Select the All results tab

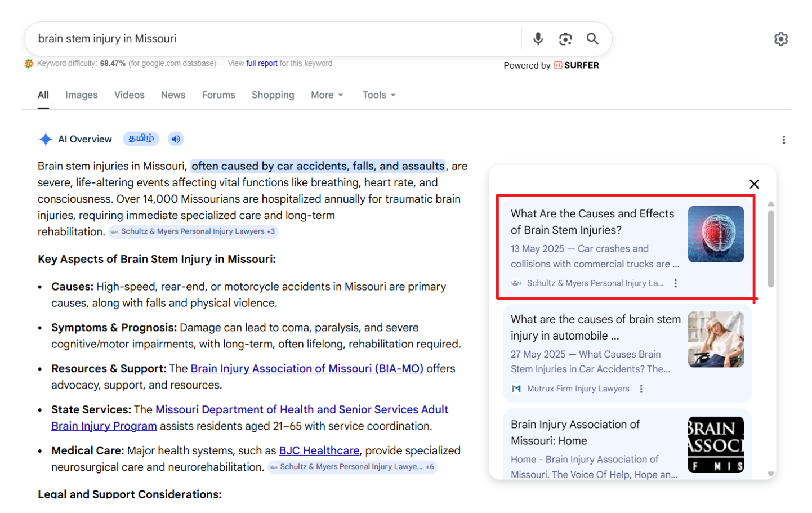coord(43,95)
